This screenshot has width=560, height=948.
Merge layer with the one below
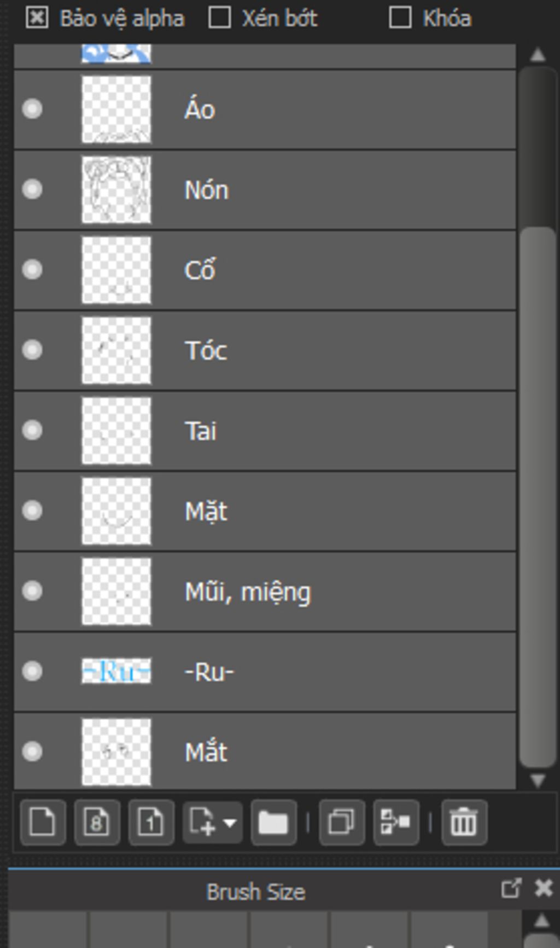(x=396, y=822)
